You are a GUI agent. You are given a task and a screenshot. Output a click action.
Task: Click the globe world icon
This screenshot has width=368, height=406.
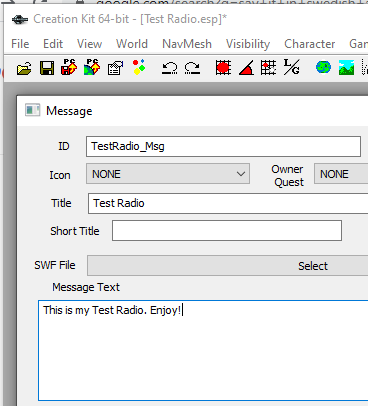[323, 67]
